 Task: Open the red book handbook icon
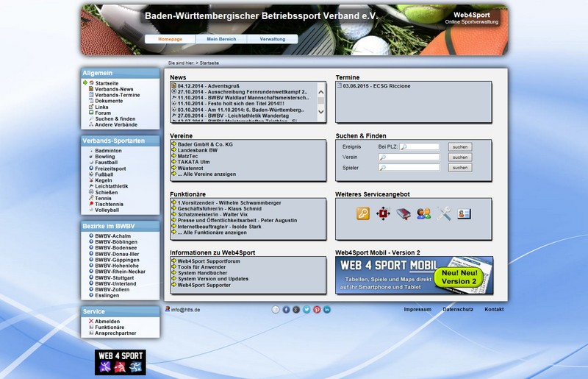(403, 214)
